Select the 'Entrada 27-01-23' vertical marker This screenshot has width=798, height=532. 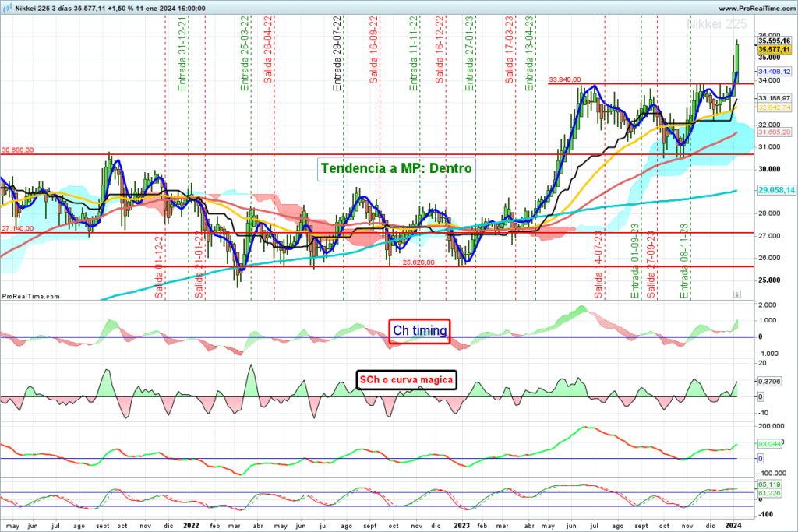pyautogui.click(x=470, y=54)
